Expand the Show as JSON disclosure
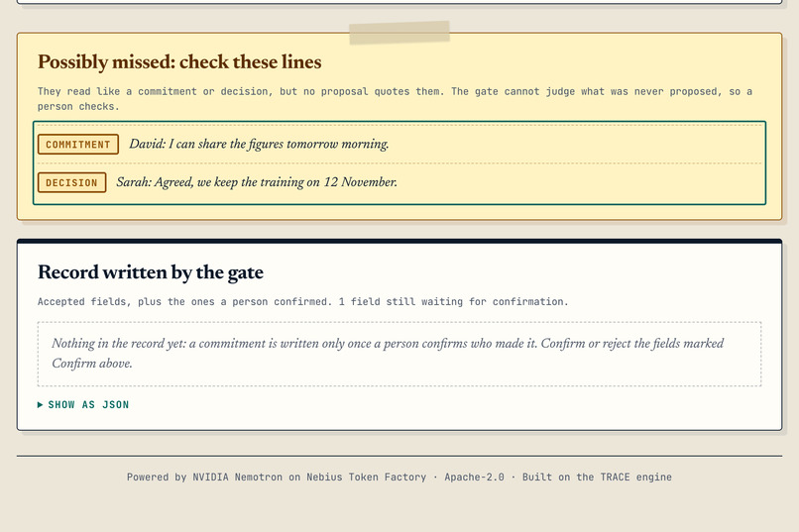The height and width of the screenshot is (532, 799). (83, 405)
